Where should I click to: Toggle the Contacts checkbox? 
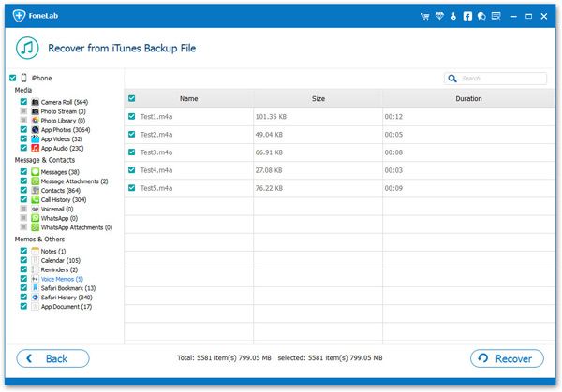(x=23, y=190)
